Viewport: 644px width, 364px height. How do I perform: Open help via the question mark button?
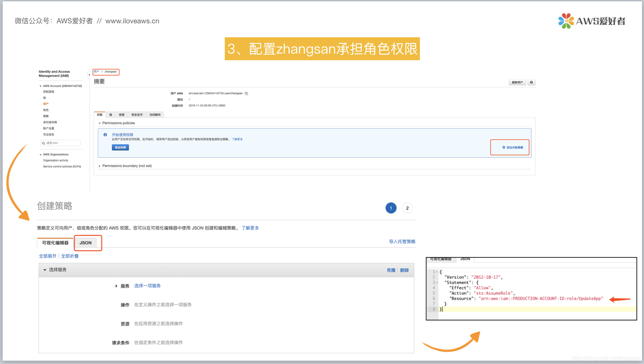[x=531, y=83]
